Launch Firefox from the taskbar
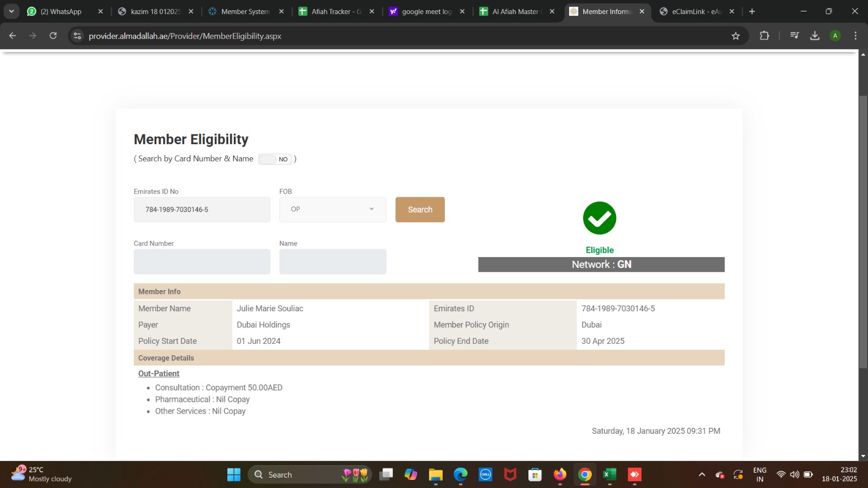The width and height of the screenshot is (868, 488). 560,474
